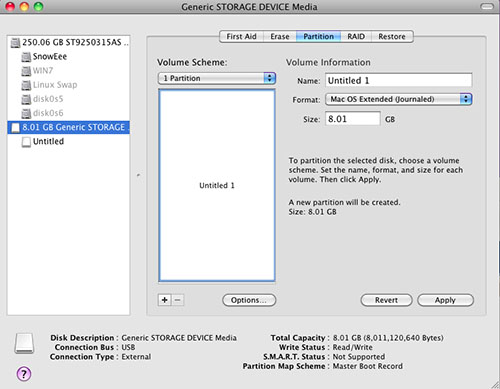Click the "Size: 8.01 GB" summary line
The image size is (500, 389).
(312, 212)
